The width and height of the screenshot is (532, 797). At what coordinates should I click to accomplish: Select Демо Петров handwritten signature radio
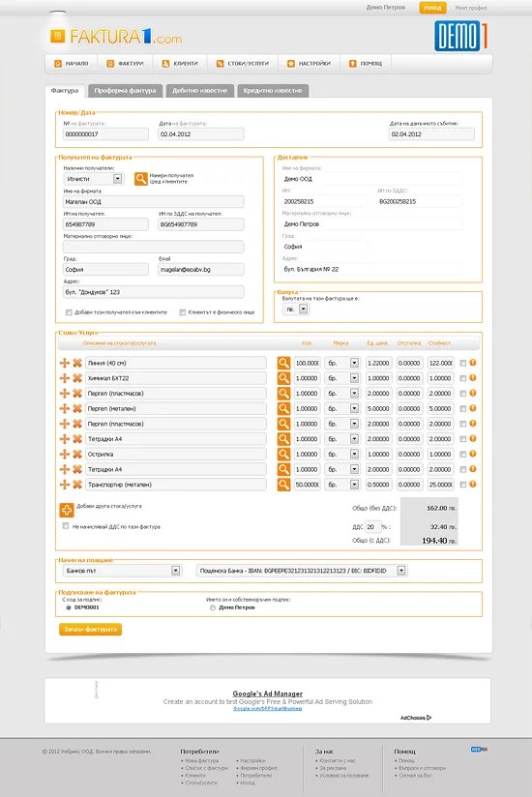[213, 608]
